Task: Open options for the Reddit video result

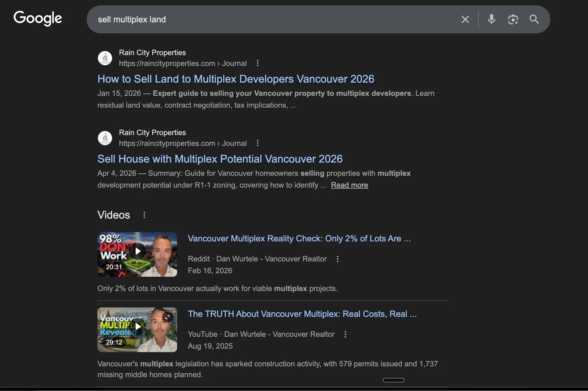Action: click(x=337, y=259)
